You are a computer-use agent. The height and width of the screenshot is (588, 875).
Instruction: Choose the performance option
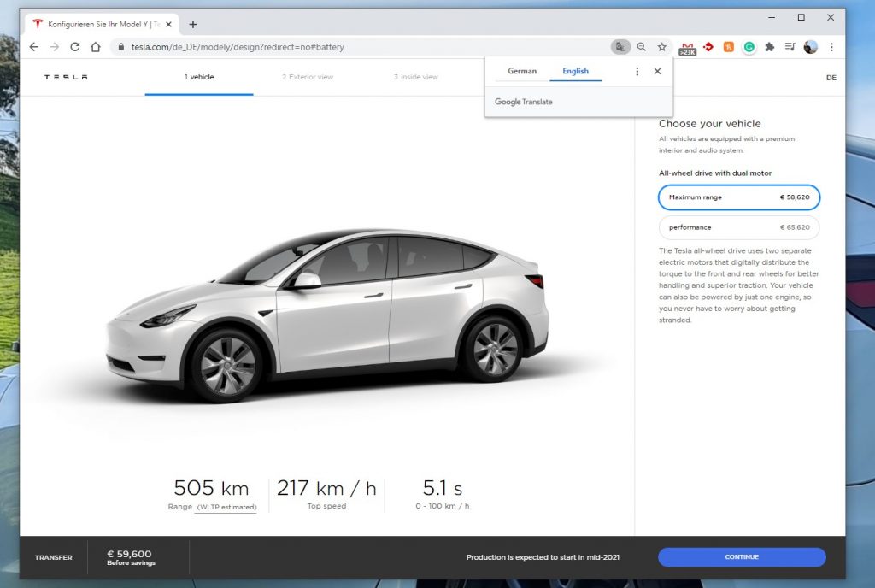coord(739,227)
